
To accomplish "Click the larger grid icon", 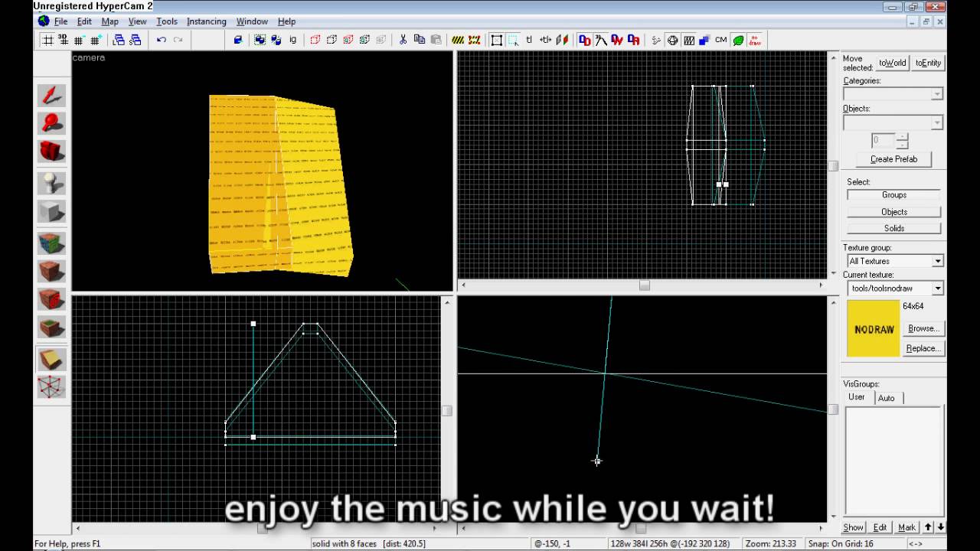I will click(x=96, y=40).
